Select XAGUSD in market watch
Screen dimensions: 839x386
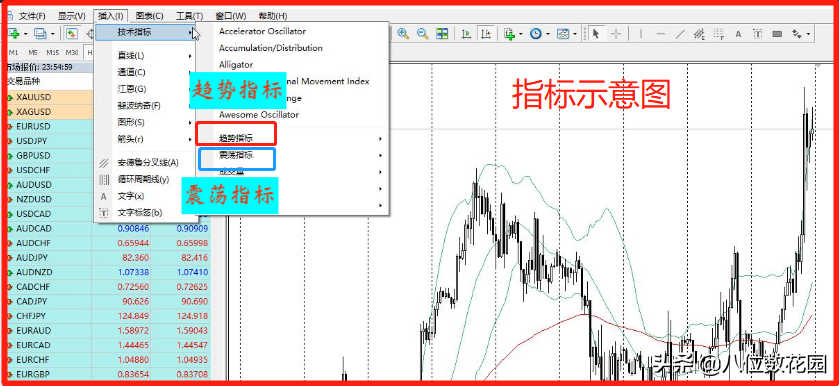[33, 112]
